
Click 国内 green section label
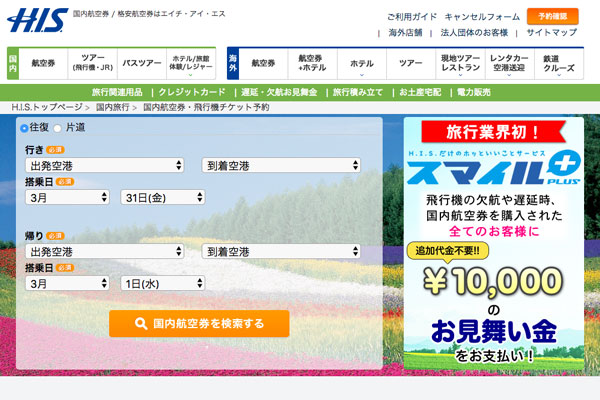click(x=13, y=64)
